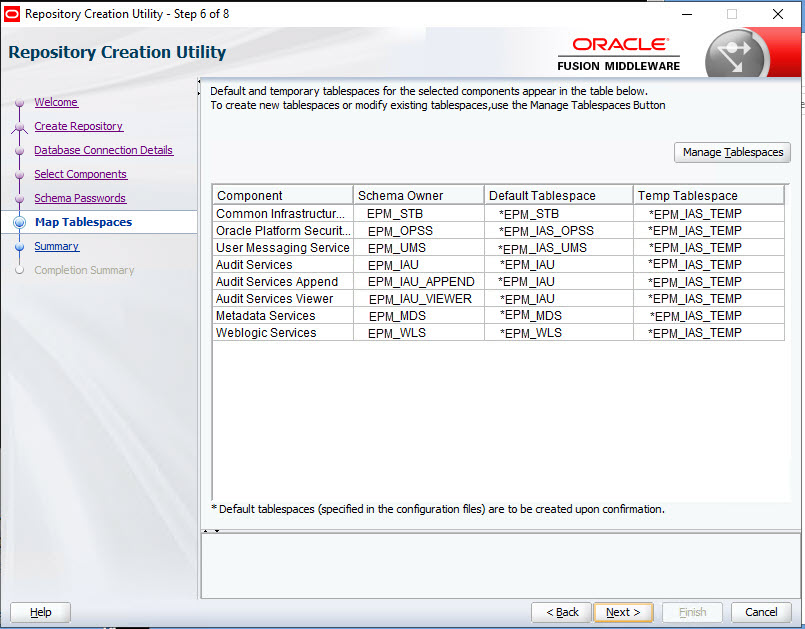The width and height of the screenshot is (805, 629).
Task: Select the Audit Services Append cell
Action: [x=283, y=281]
